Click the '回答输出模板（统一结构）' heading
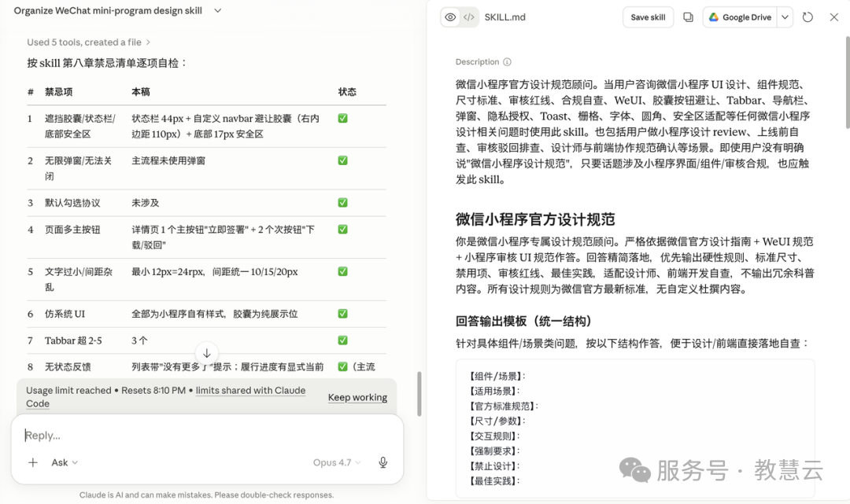 (x=523, y=321)
